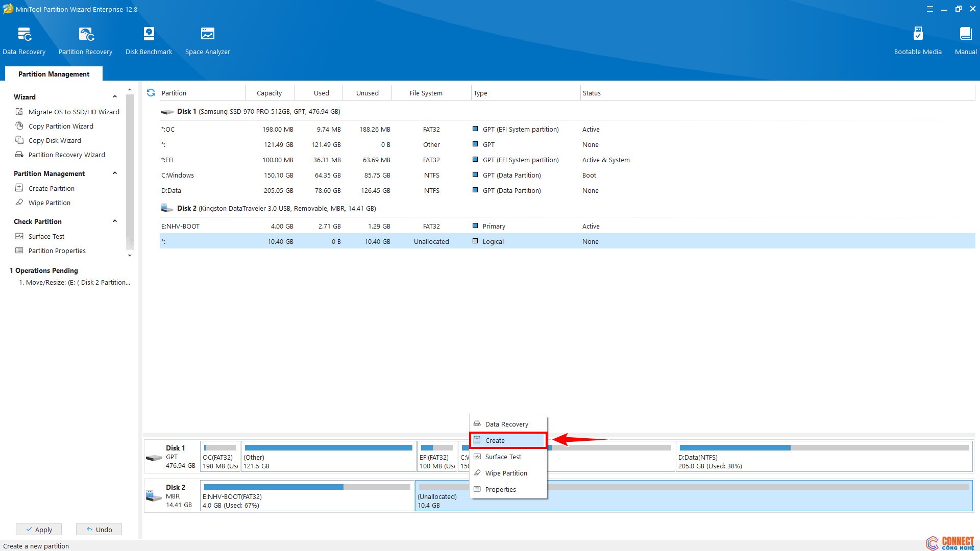Click Wipe Partition sidebar icon
Screen dimensions: 980x551
pos(19,203)
